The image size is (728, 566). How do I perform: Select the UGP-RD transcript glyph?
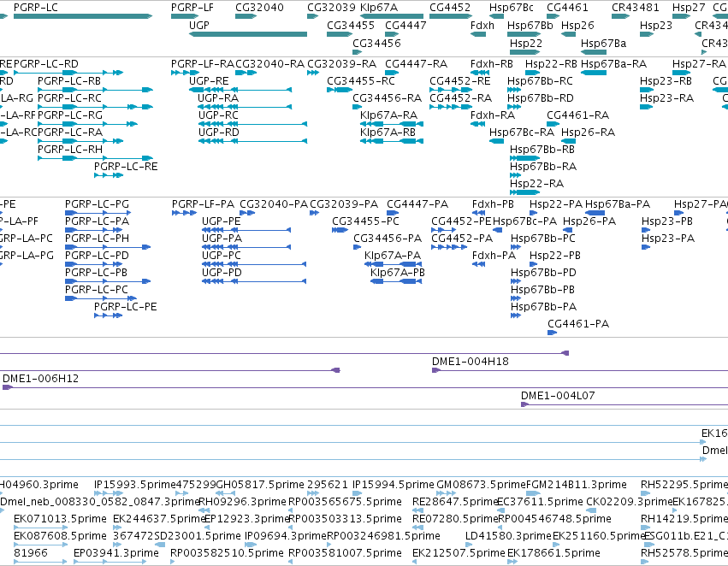point(252,141)
